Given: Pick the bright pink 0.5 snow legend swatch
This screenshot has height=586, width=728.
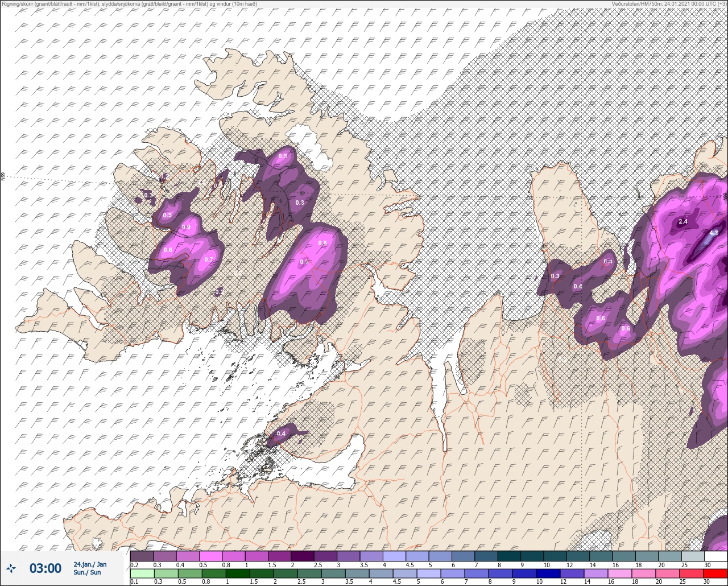Looking at the screenshot, I should 211,556.
